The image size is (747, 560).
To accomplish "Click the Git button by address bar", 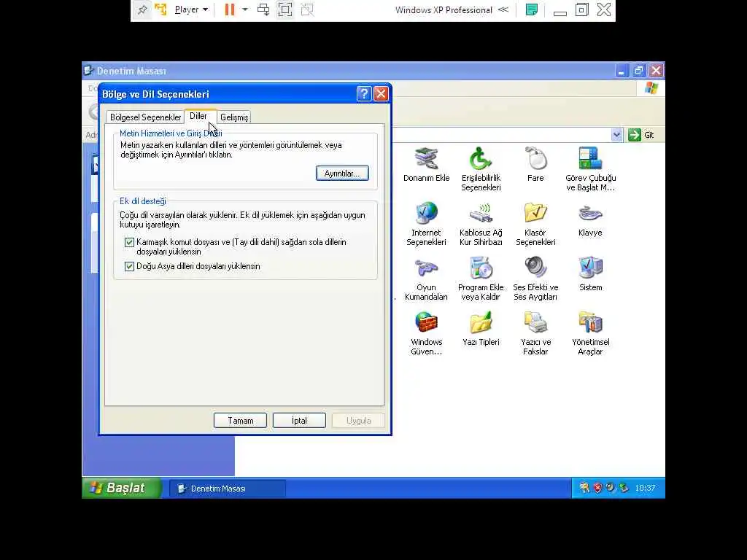I will tap(641, 135).
